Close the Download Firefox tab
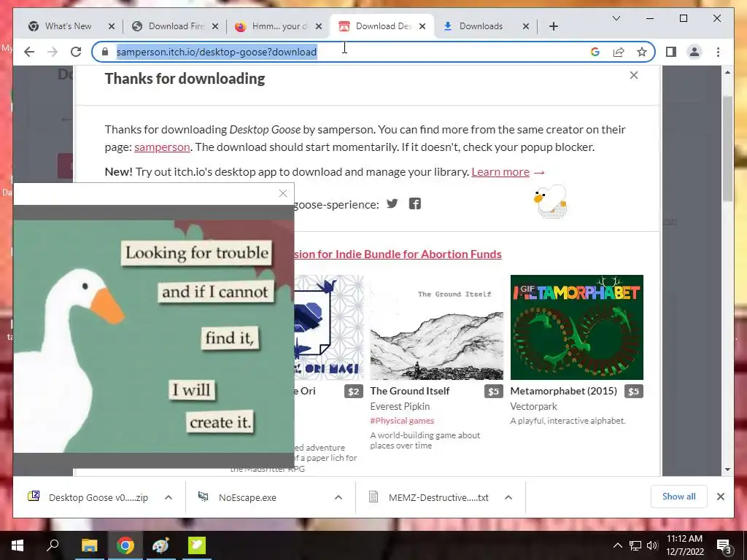The height and width of the screenshot is (560, 747). [215, 26]
